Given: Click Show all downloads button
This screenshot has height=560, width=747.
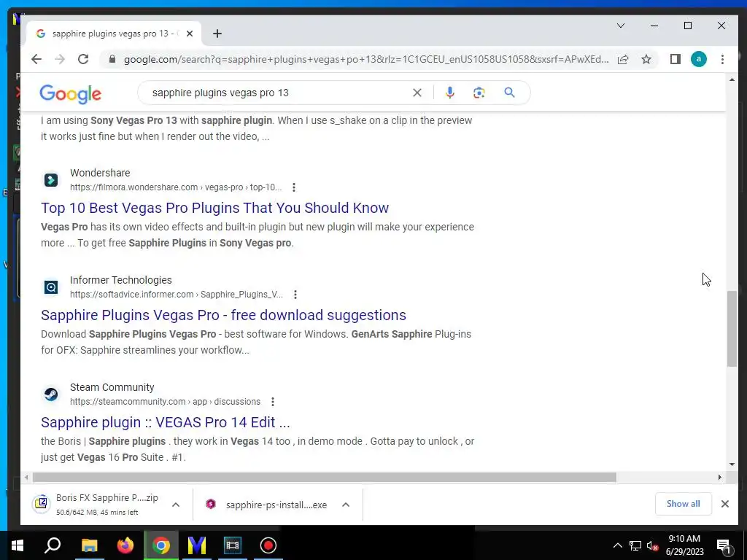Looking at the screenshot, I should pos(683,504).
